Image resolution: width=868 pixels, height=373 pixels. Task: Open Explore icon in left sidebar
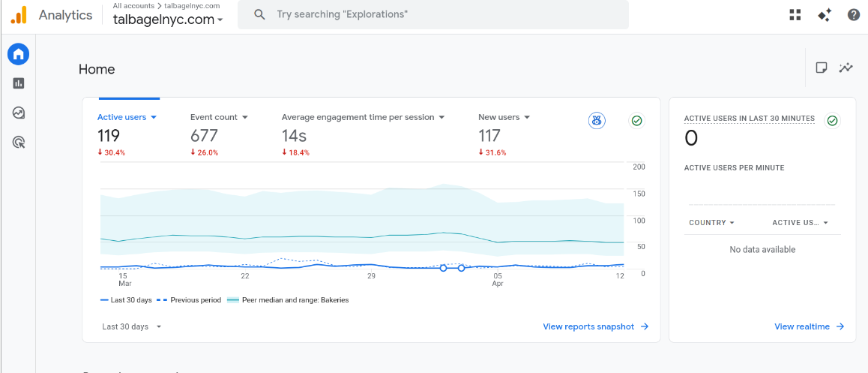point(18,113)
